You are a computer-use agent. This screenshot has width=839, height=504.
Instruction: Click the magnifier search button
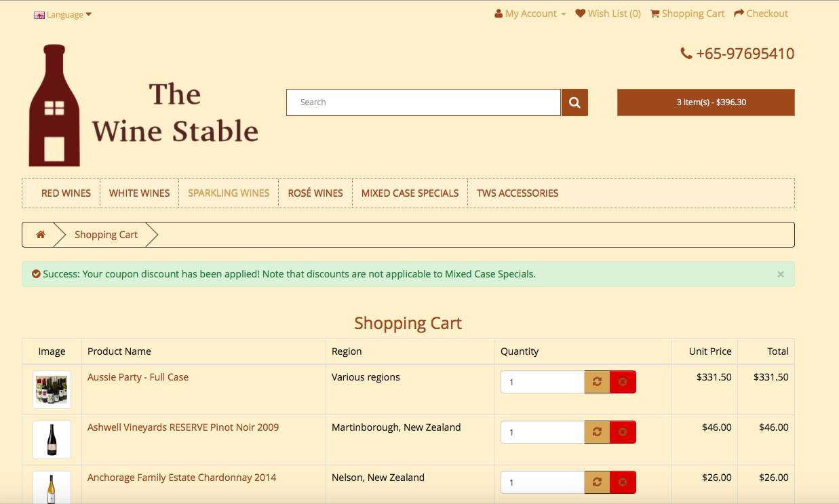pos(574,102)
